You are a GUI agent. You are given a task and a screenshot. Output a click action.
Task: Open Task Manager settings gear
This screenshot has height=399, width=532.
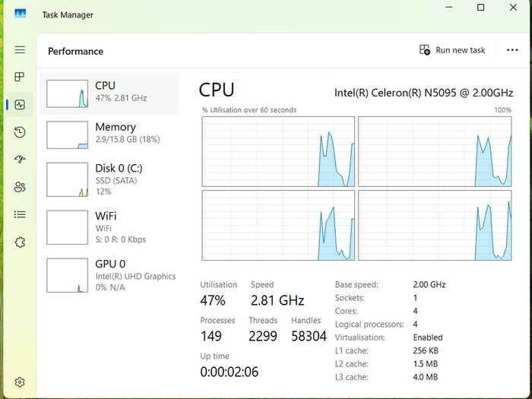tap(20, 382)
